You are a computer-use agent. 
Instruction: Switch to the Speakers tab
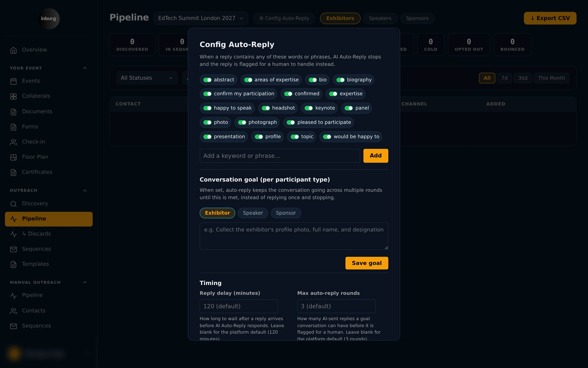point(380,18)
